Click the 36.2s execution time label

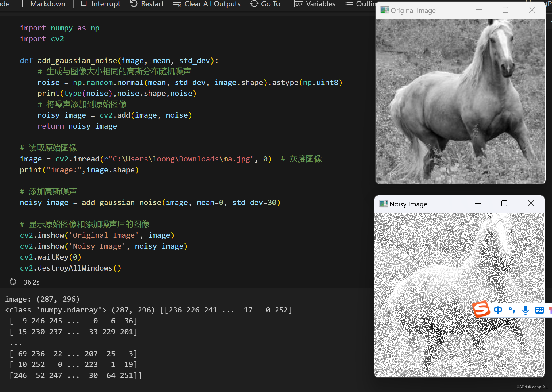tap(32, 282)
